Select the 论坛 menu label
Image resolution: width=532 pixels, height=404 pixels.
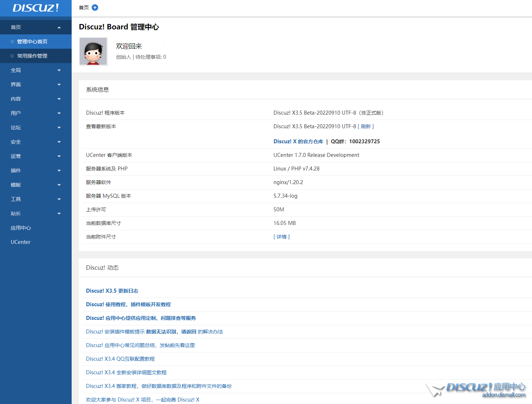[x=16, y=128]
